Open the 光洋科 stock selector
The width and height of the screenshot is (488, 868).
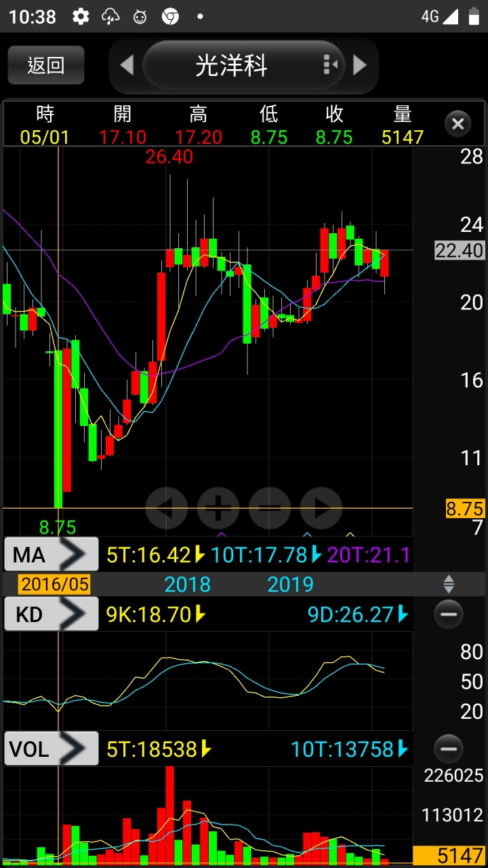tap(243, 65)
